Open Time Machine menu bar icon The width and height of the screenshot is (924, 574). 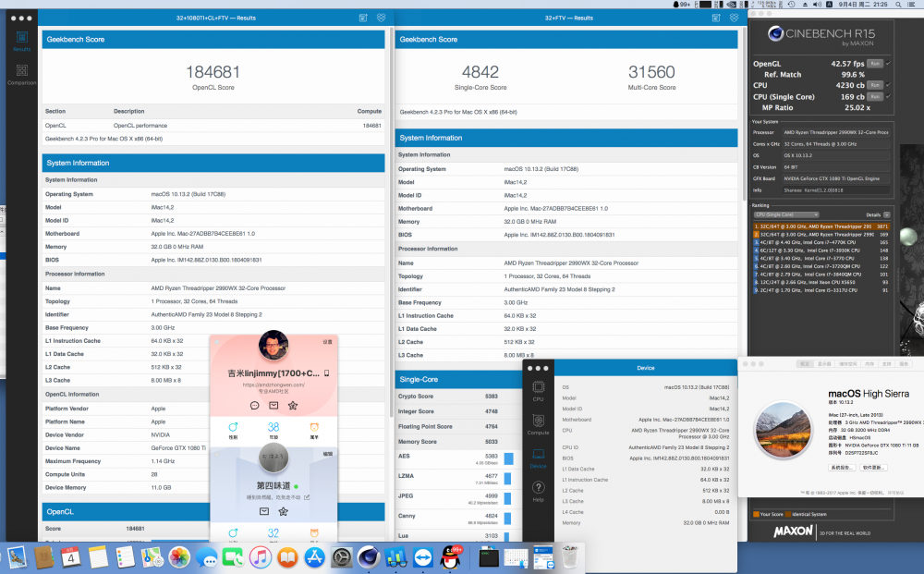coord(792,4)
